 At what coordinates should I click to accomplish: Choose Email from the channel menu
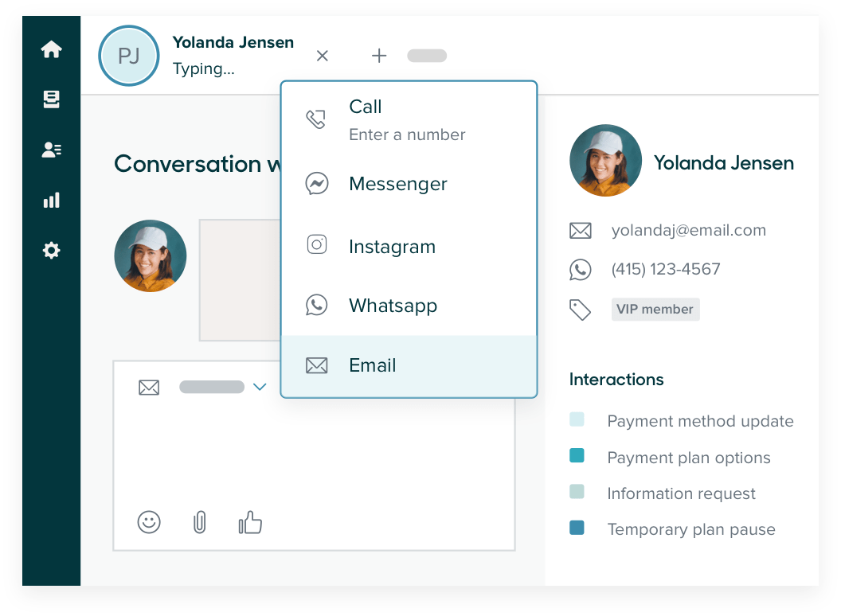pyautogui.click(x=409, y=365)
